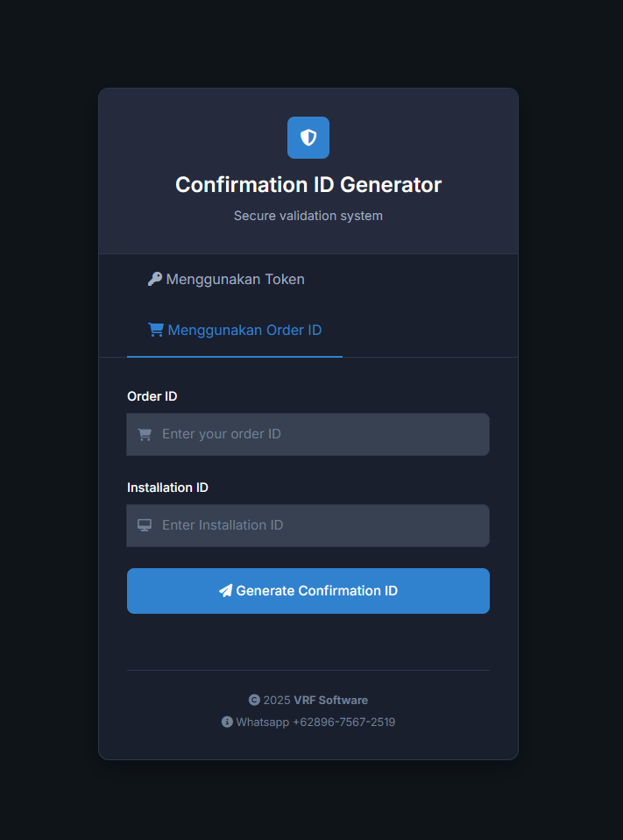This screenshot has width=623, height=840.
Task: Click the monitor icon inside Installation ID field
Action: coord(145,525)
